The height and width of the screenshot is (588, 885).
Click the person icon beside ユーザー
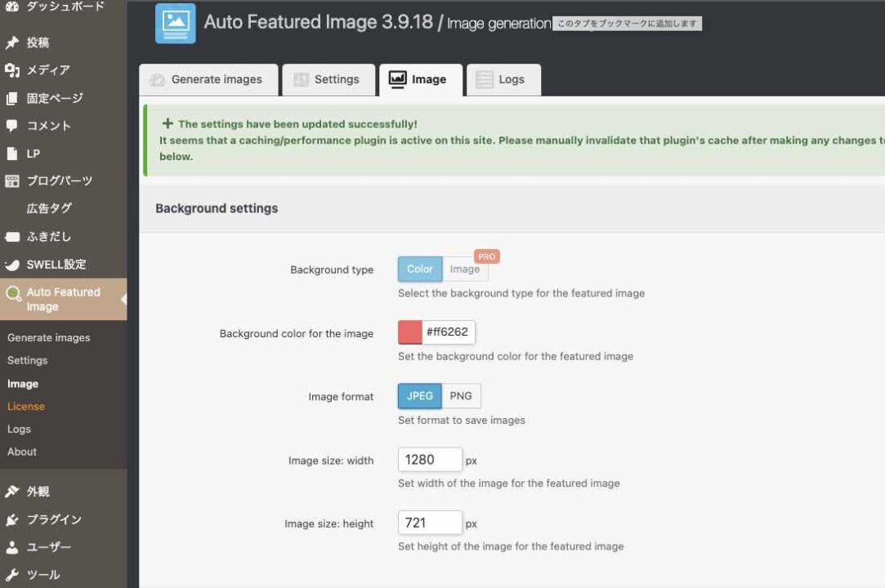click(12, 547)
